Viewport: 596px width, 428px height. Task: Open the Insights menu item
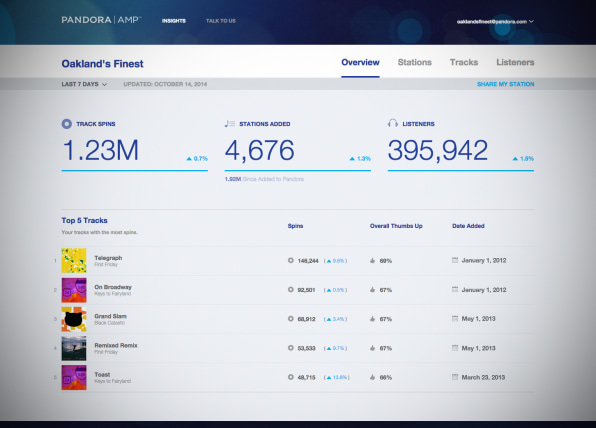tap(174, 21)
